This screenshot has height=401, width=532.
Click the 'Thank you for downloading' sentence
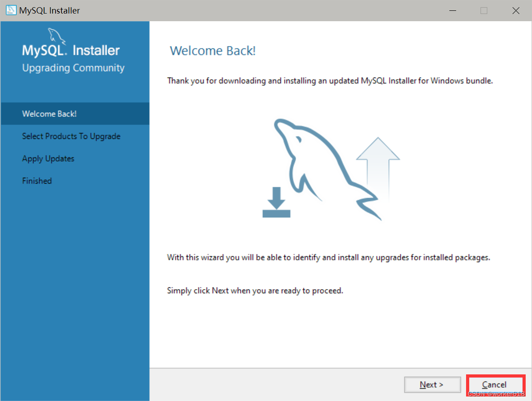[330, 81]
